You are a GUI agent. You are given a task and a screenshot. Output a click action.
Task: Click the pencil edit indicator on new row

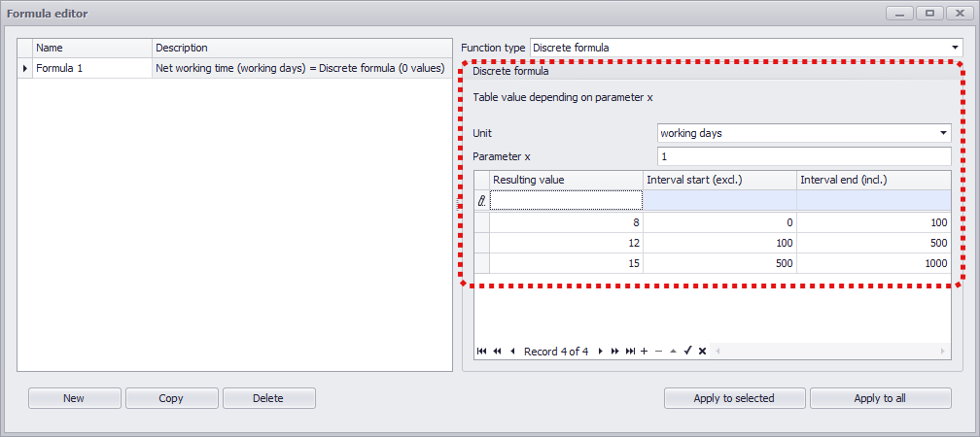coord(481,200)
